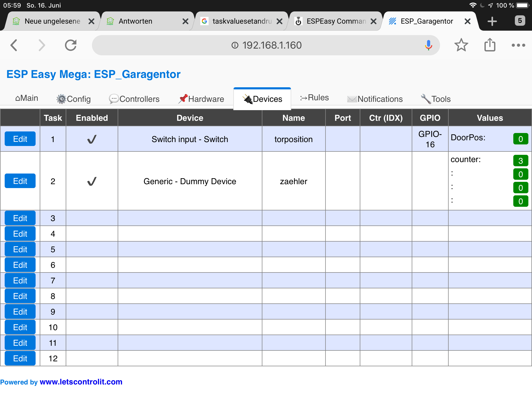Open the Hardware tab
Viewport: 532px width, 399px height.
point(201,99)
